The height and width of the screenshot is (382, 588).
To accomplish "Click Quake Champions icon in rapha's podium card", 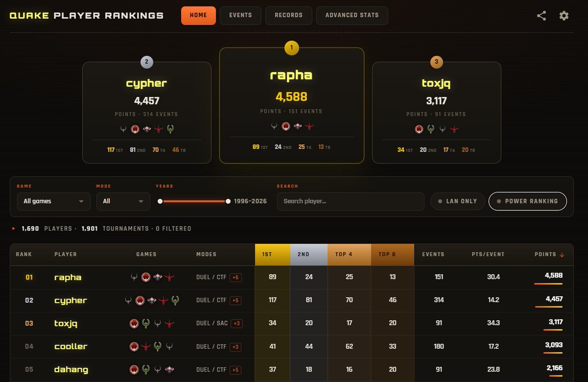I will point(297,127).
